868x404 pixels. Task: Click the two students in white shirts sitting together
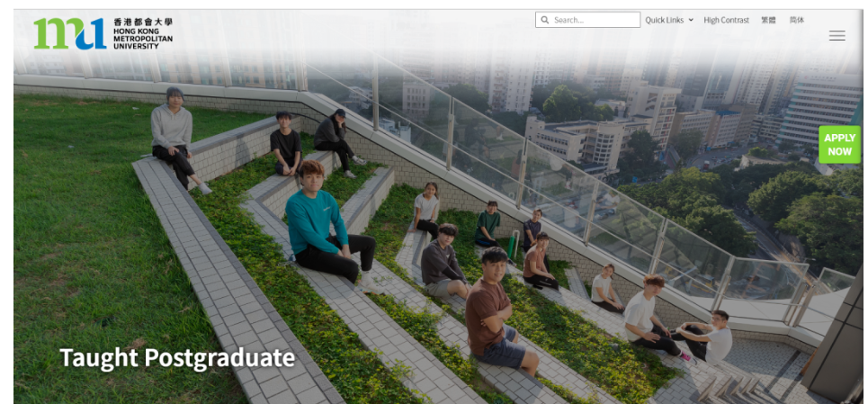point(676,321)
